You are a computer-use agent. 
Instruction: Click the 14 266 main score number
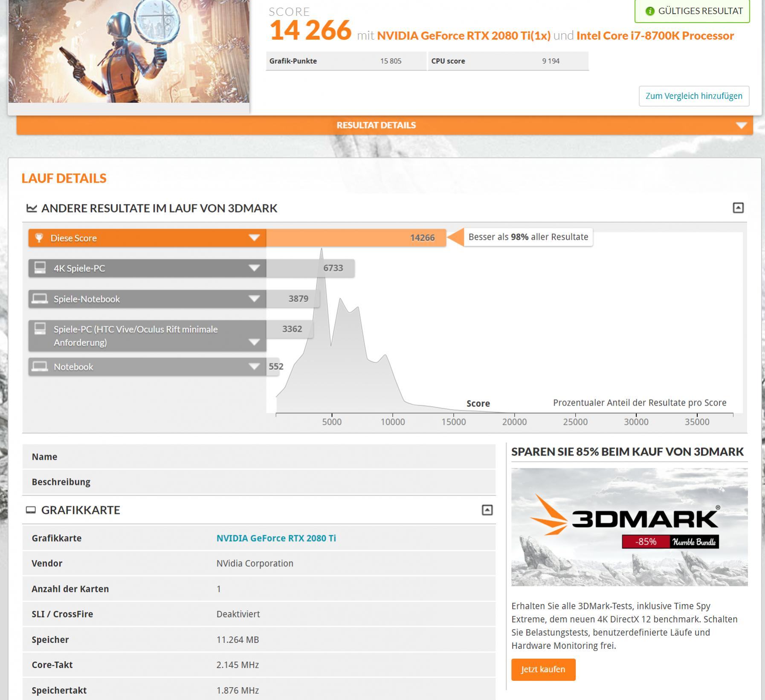[310, 30]
